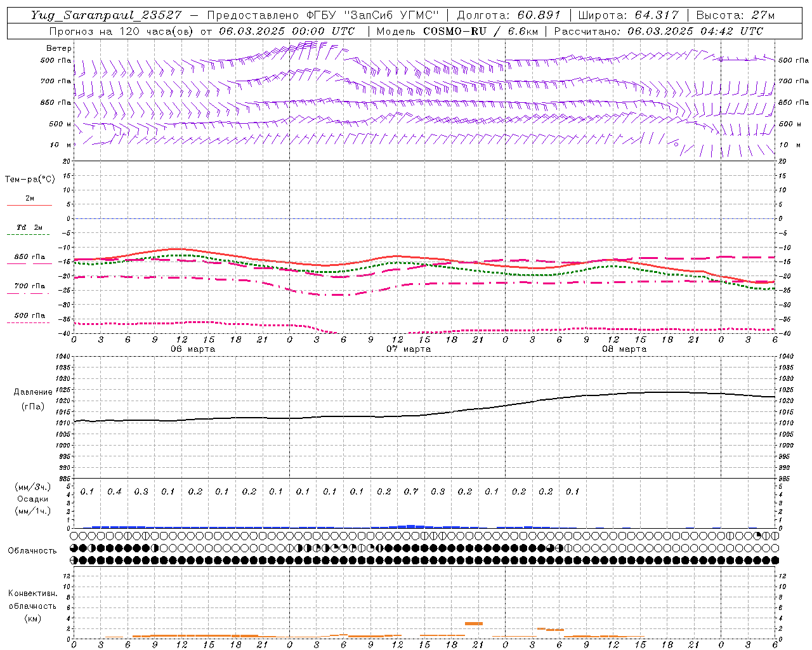Click the 'Td 2м' dew point legend entry
Viewport: 812px width, 650px height.
click(29, 227)
